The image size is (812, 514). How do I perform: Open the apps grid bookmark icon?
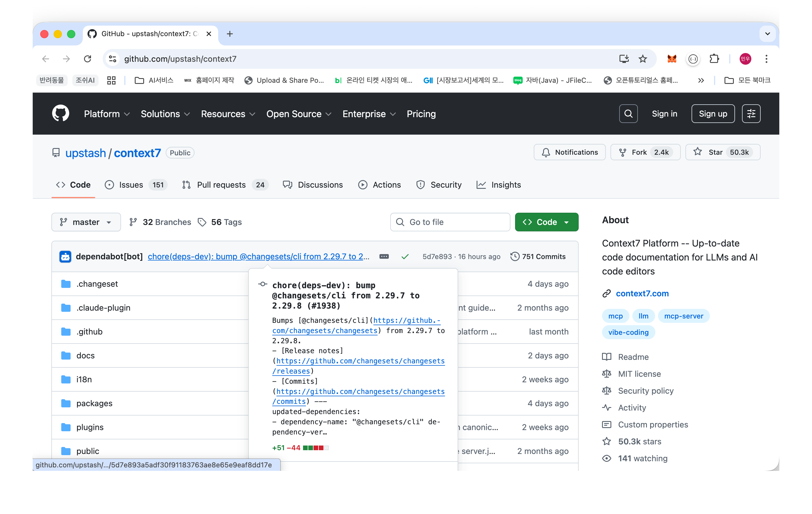[111, 80]
